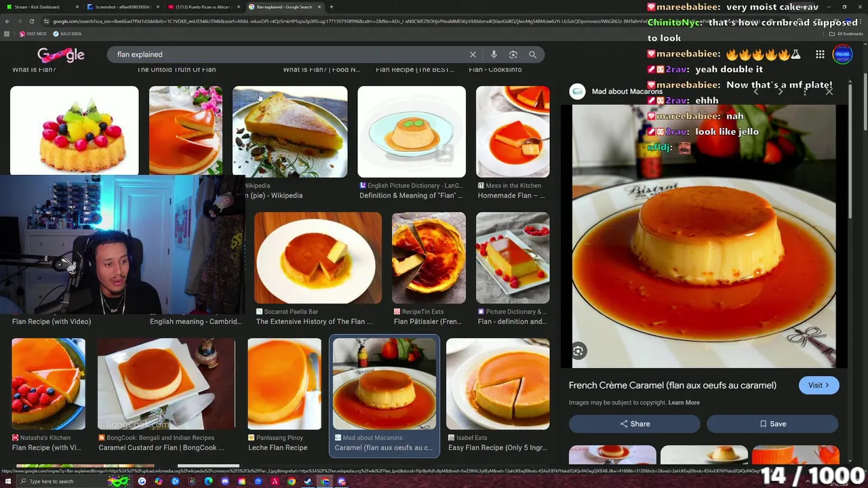This screenshot has height=488, width=868.
Task: Open three-dot options in preview panel
Action: tap(805, 91)
